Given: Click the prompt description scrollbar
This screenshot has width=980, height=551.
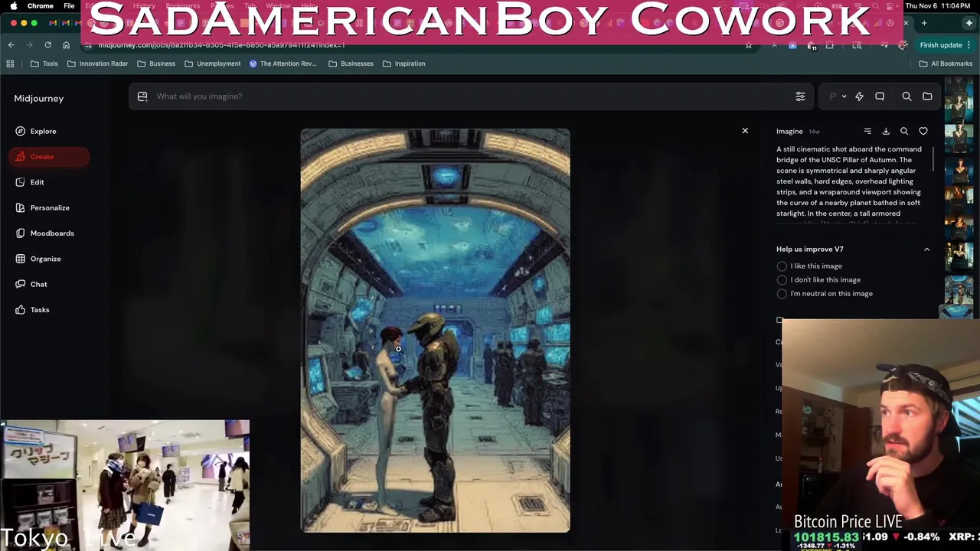Looking at the screenshot, I should coord(933,159).
